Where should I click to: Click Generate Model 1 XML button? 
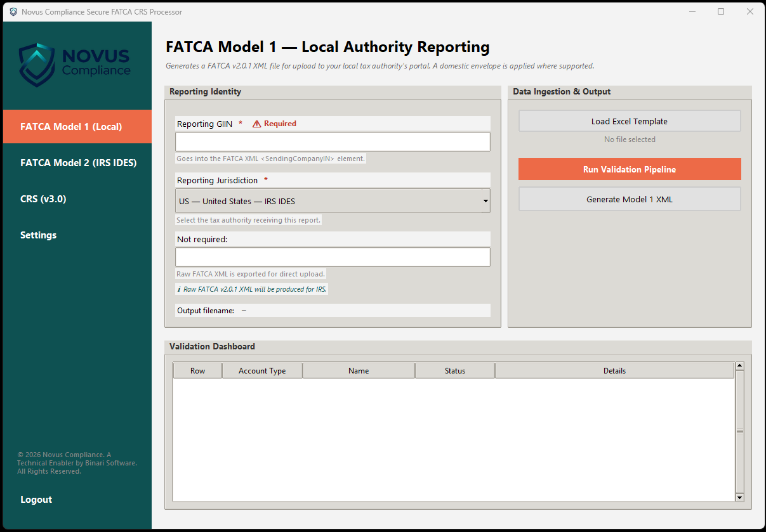click(630, 199)
